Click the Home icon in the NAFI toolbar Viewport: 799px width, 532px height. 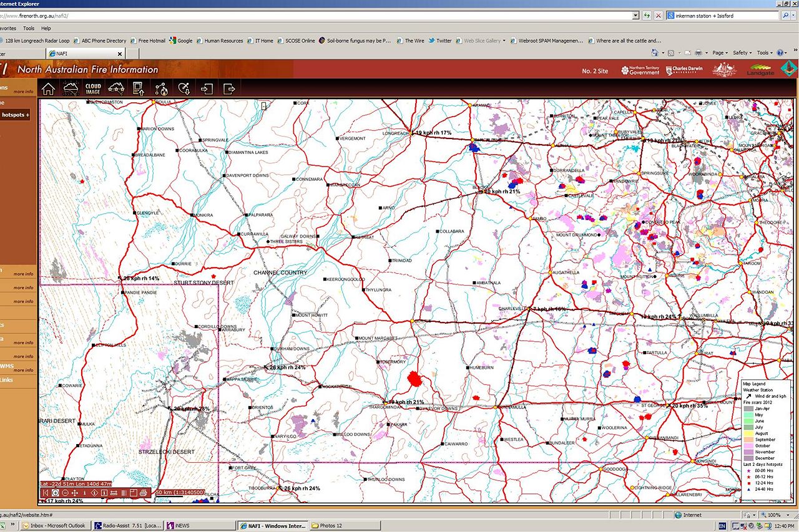[48, 89]
